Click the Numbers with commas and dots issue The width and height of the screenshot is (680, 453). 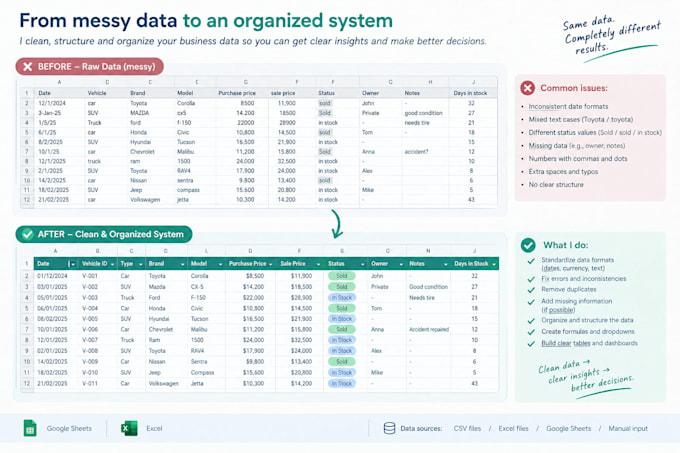pos(578,159)
